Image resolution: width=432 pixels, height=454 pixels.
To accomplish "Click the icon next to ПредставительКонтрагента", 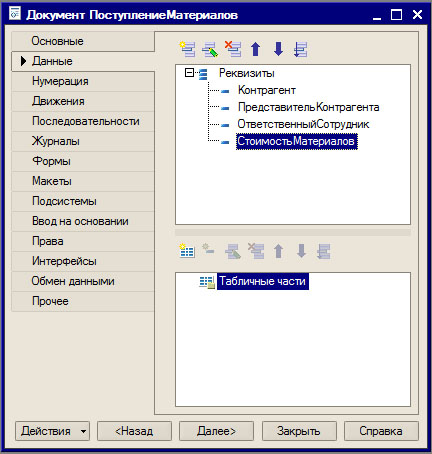I will click(x=225, y=108).
